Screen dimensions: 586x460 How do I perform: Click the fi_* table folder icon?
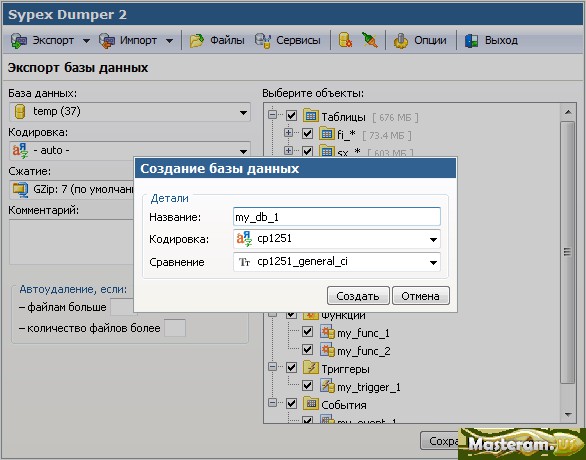pos(327,133)
